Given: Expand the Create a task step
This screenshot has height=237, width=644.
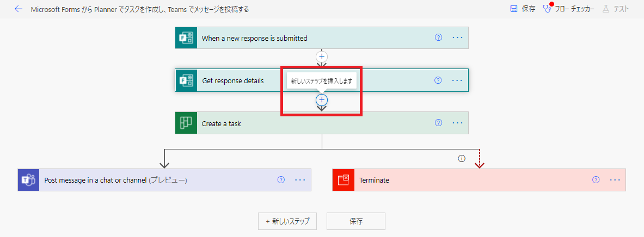Looking at the screenshot, I should click(x=322, y=123).
